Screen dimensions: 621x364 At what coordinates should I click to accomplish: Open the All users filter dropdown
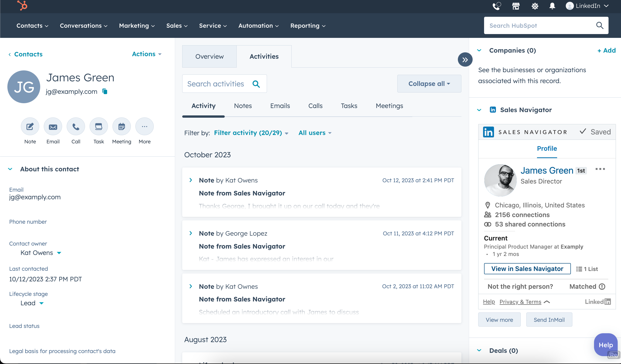click(315, 133)
